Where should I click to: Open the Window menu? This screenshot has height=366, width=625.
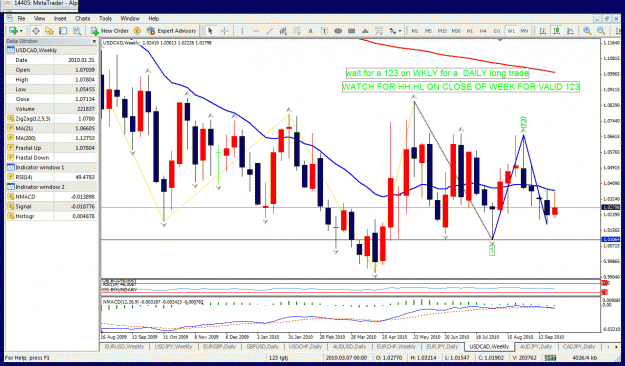(x=130, y=18)
